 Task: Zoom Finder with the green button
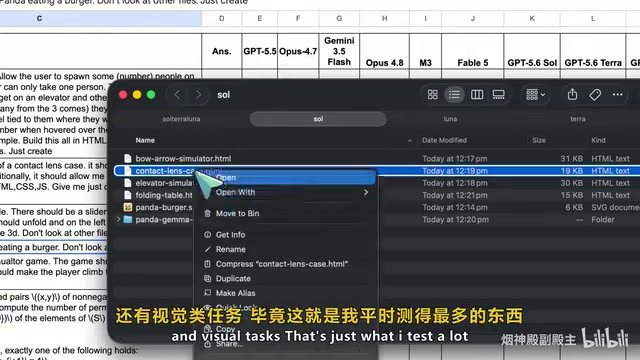tap(151, 95)
